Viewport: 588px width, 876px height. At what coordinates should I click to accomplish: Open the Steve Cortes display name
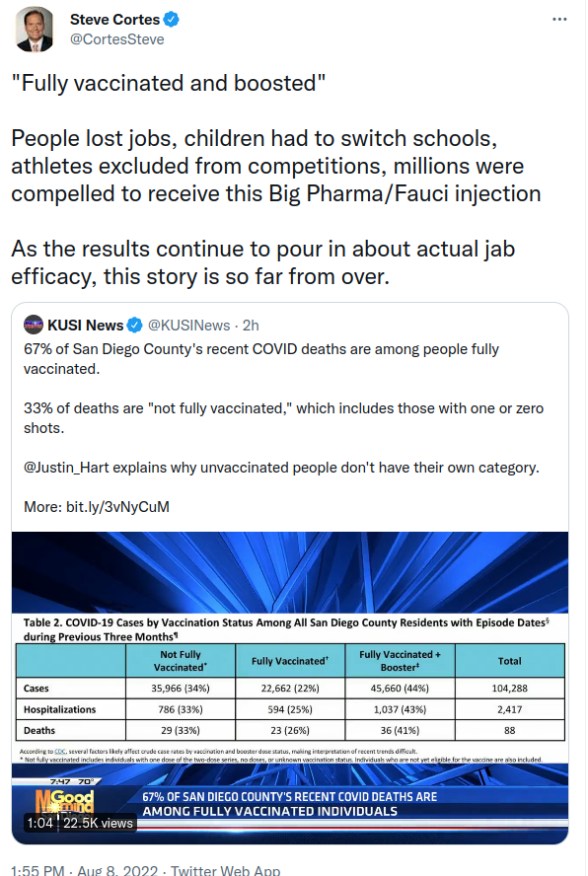(114, 20)
